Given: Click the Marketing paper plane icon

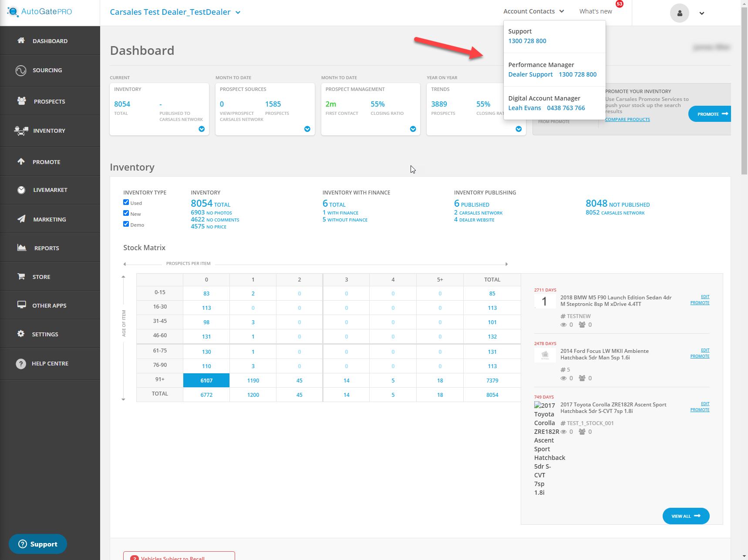Looking at the screenshot, I should [21, 219].
